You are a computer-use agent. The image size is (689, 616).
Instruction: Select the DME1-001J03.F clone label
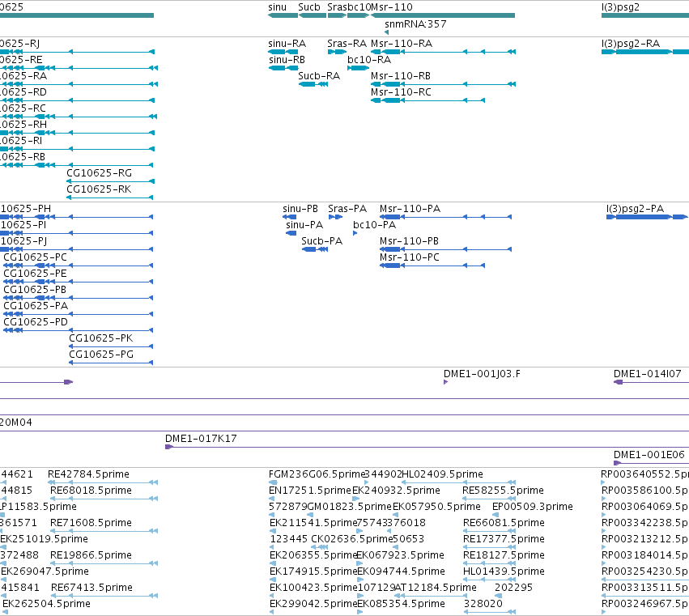click(x=482, y=374)
